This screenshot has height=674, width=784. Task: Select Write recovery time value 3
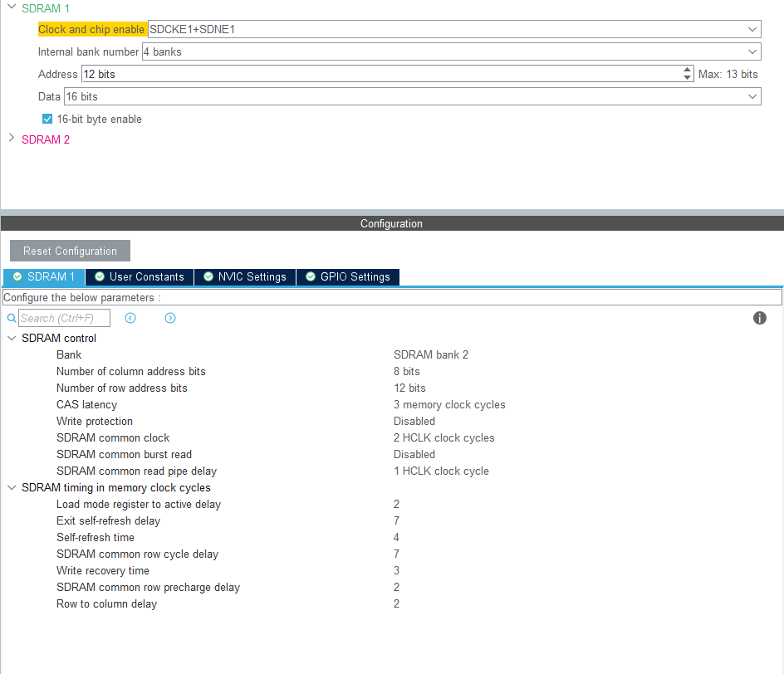click(396, 570)
